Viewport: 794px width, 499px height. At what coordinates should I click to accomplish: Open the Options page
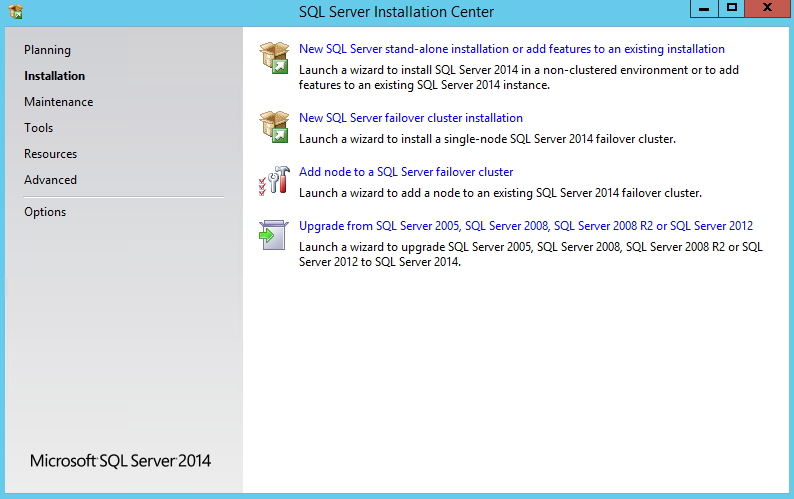pyautogui.click(x=45, y=212)
